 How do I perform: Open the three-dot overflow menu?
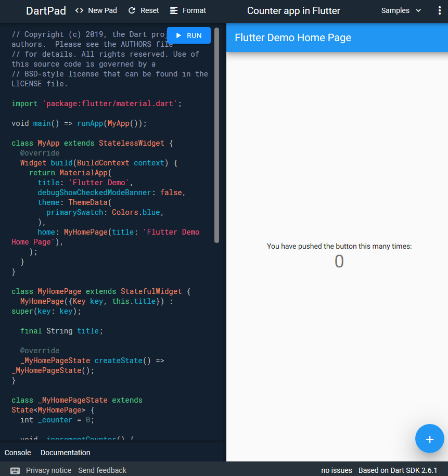pos(439,10)
